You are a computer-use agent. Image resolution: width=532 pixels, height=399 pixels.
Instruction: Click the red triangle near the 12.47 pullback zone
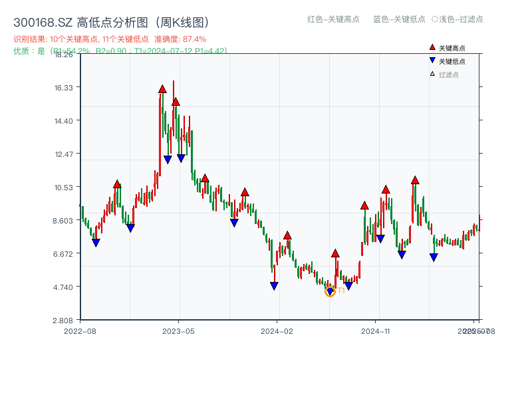[174, 103]
